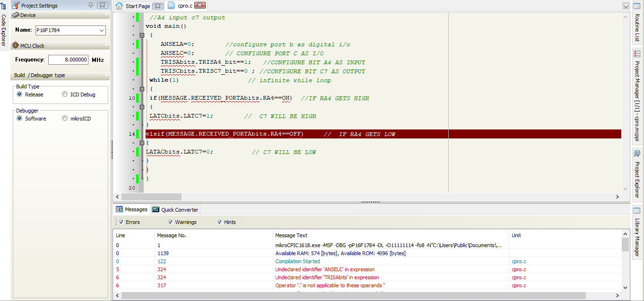Click the Messages list vertical scroll thumb
This screenshot has height=301, width=644.
[x=625, y=244]
